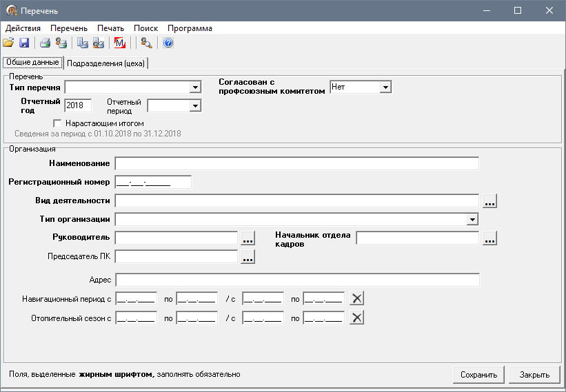Open the Действия menu
The image size is (566, 392).
pyautogui.click(x=23, y=28)
